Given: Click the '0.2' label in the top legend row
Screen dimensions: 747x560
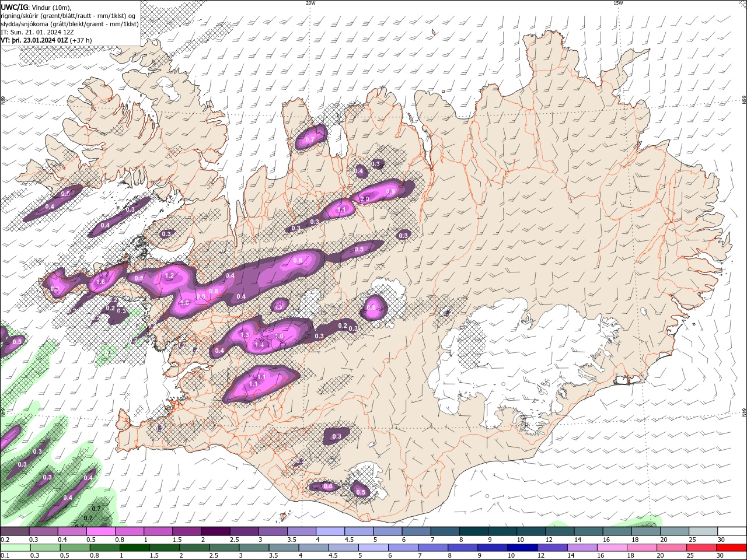Looking at the screenshot, I should 5,540.
